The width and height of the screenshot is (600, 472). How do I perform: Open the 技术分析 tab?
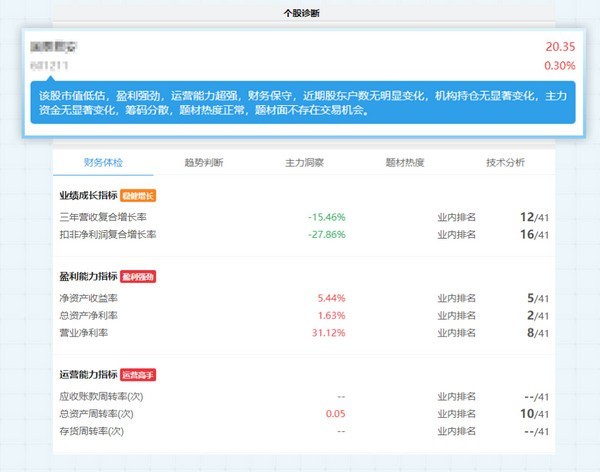505,163
